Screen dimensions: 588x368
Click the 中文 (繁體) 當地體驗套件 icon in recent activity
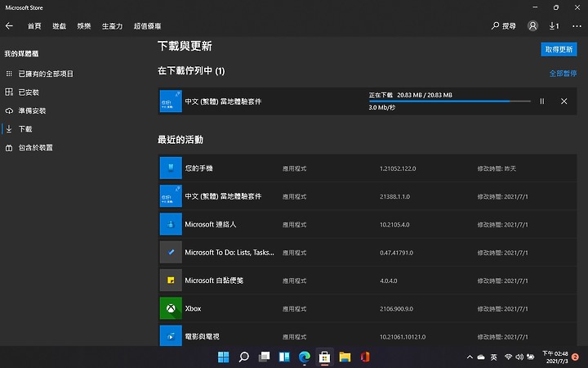171,195
